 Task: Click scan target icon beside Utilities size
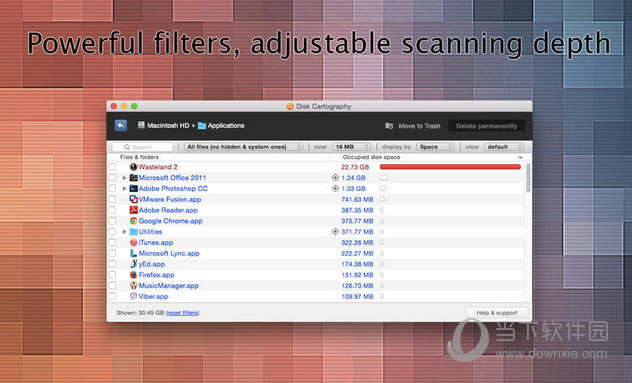335,232
